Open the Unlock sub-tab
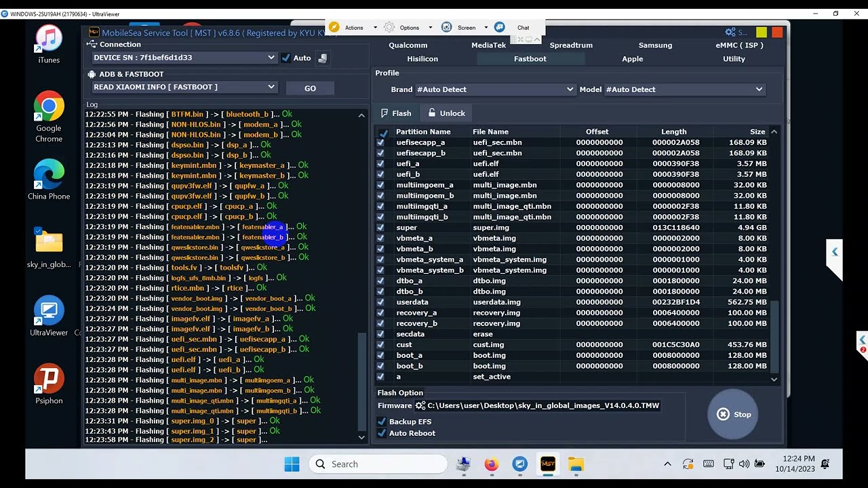Image resolution: width=868 pixels, height=488 pixels. click(x=446, y=113)
